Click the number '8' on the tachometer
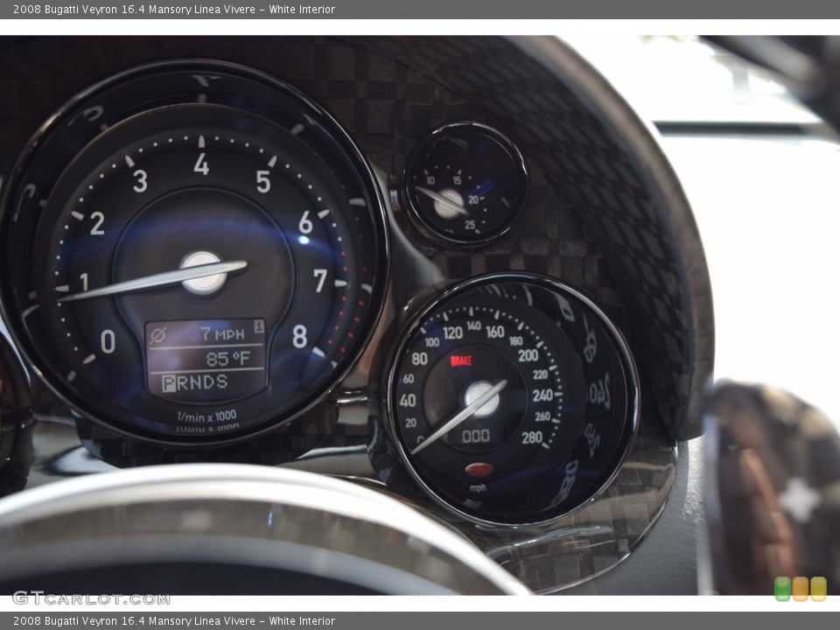 tap(300, 336)
